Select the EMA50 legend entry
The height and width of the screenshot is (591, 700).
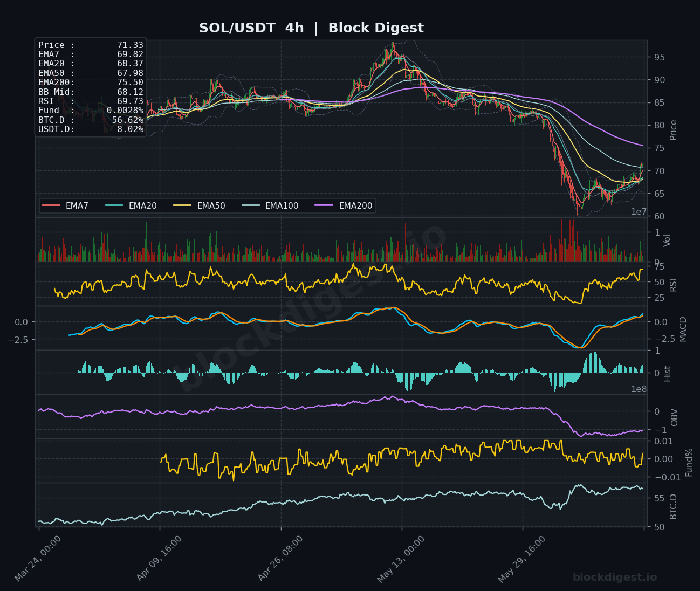[200, 205]
